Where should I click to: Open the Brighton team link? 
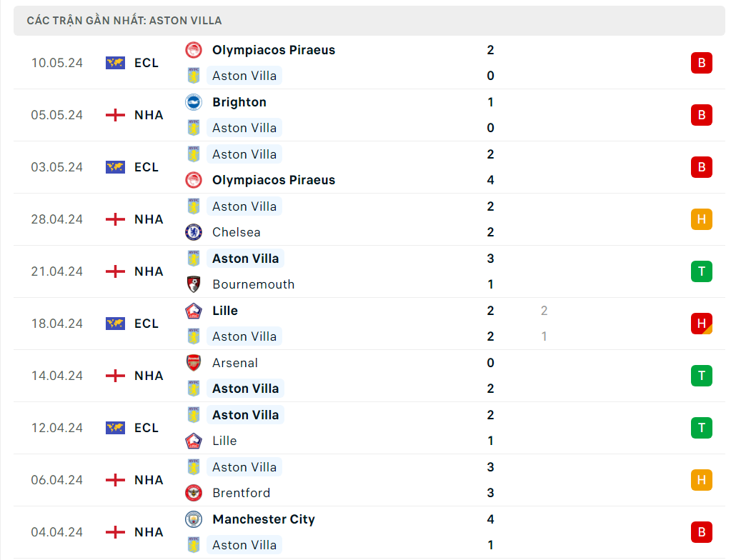point(239,102)
